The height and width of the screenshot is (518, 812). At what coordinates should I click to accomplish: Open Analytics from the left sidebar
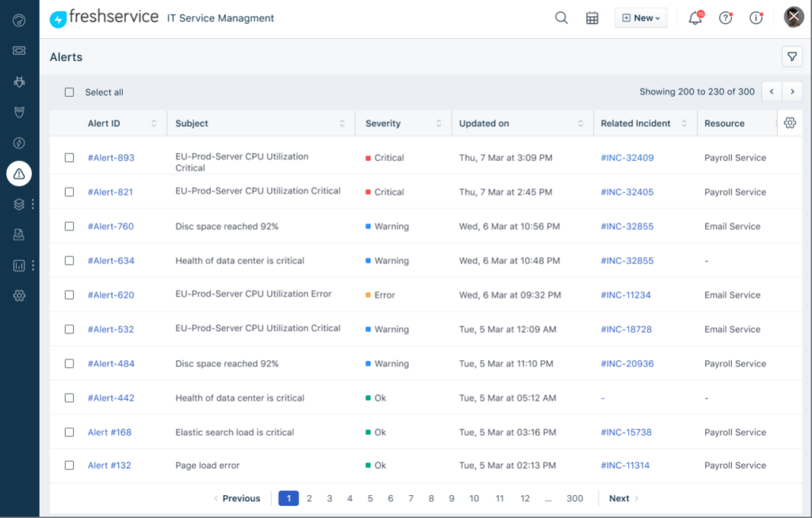(x=17, y=265)
